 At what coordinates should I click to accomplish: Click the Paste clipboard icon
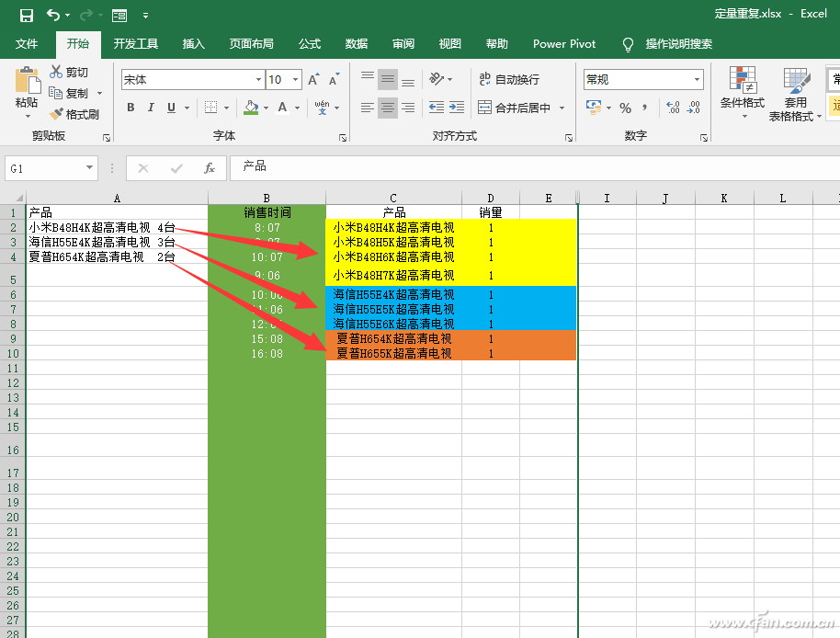28,80
